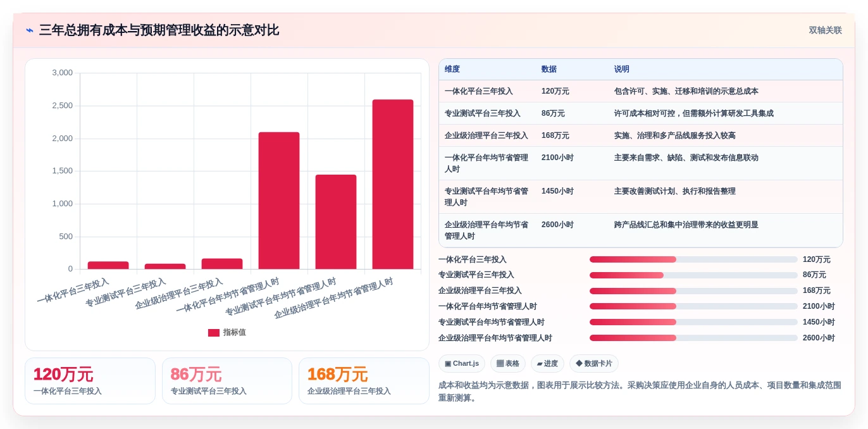This screenshot has width=868, height=429.
Task: Click the blue lightning icon beside the title
Action: (x=30, y=30)
